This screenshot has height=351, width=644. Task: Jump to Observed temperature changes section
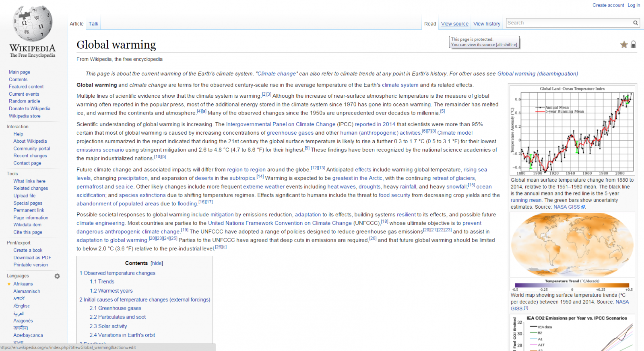pyautogui.click(x=117, y=273)
